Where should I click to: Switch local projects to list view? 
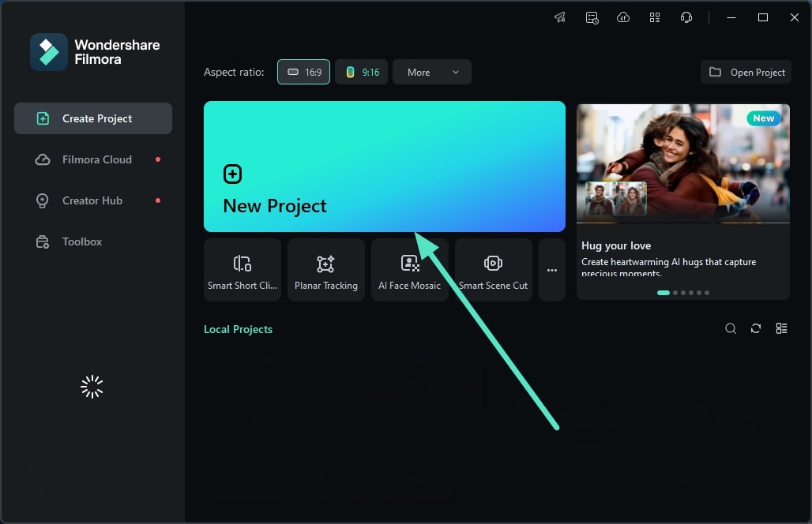coord(782,328)
